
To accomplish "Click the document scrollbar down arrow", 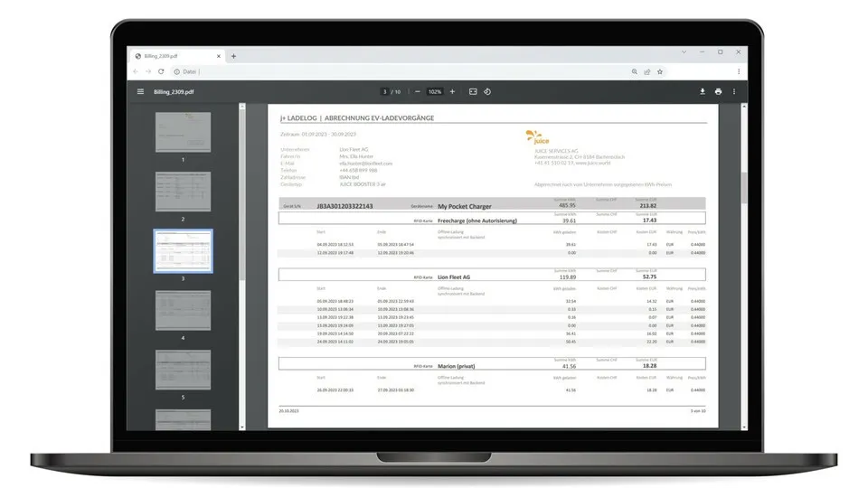I will pos(744,427).
